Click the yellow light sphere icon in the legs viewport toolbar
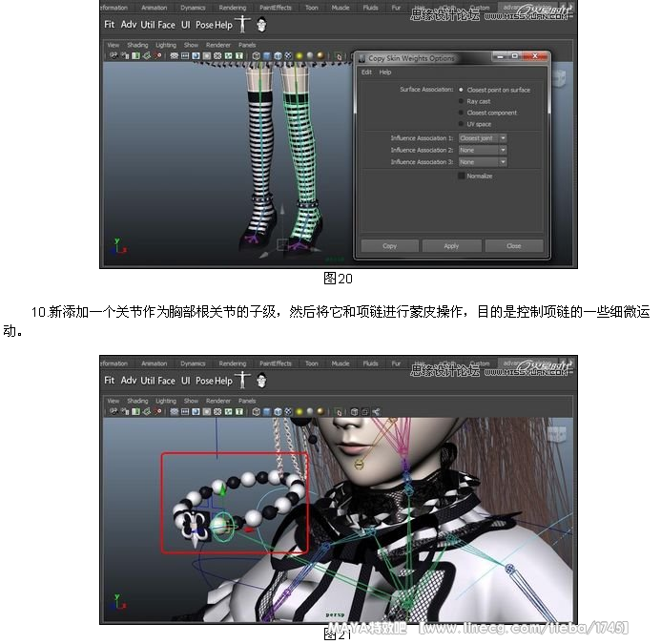The height and width of the screenshot is (644, 661). [300, 55]
